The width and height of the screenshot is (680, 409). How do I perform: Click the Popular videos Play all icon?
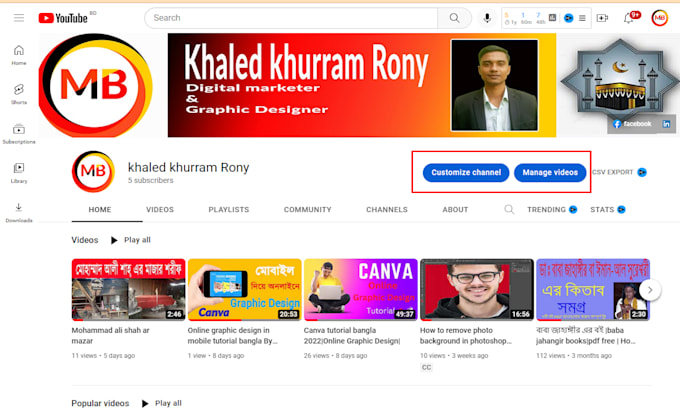tap(145, 403)
